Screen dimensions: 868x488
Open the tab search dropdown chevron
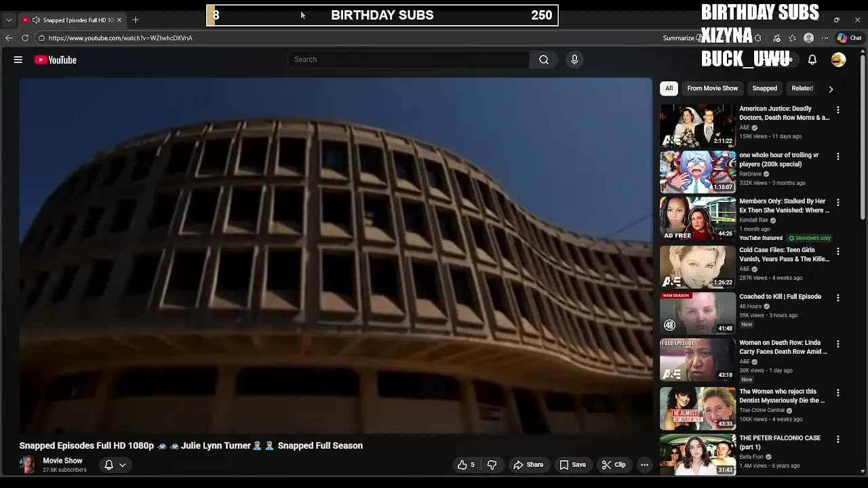pyautogui.click(x=9, y=20)
